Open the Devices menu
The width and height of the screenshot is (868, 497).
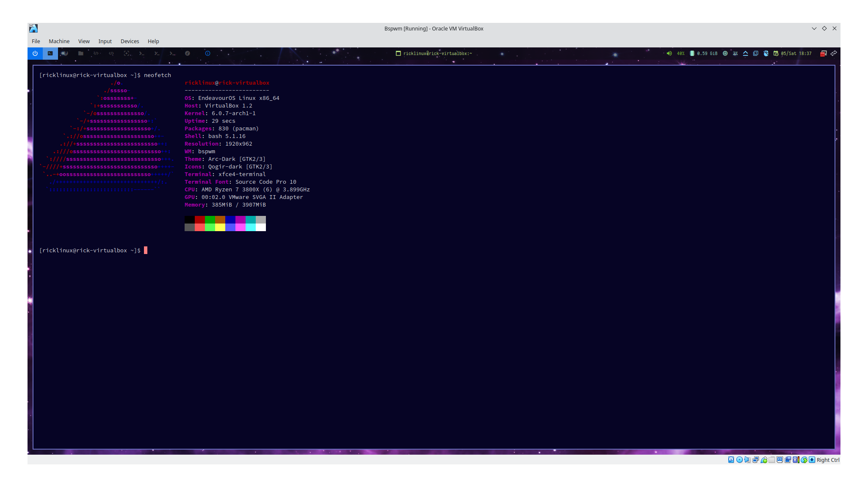point(130,41)
